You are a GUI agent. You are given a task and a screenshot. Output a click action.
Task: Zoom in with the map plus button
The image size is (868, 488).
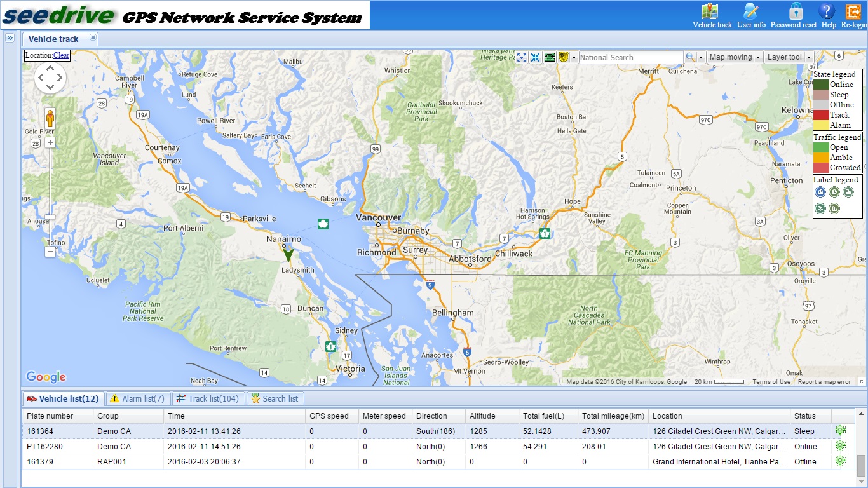[x=50, y=142]
